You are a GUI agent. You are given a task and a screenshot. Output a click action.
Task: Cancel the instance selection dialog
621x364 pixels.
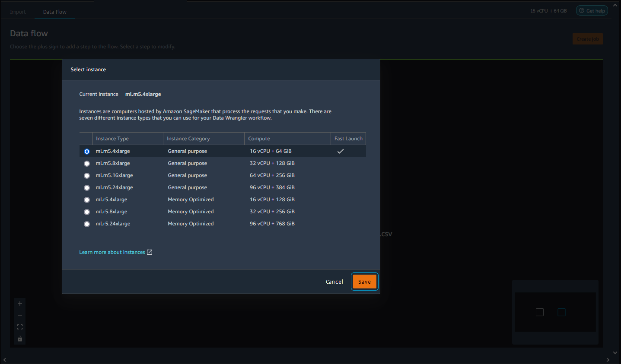334,281
